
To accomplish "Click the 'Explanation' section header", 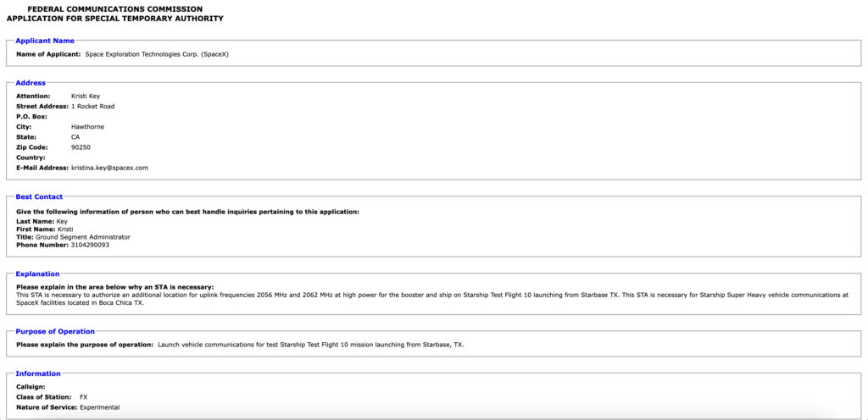I will point(37,274).
